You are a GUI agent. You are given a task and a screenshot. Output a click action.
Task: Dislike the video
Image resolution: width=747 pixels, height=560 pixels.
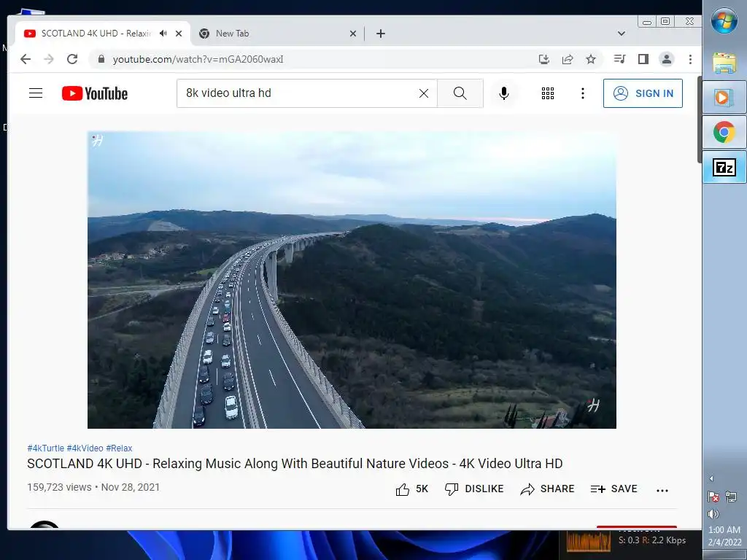(x=474, y=489)
